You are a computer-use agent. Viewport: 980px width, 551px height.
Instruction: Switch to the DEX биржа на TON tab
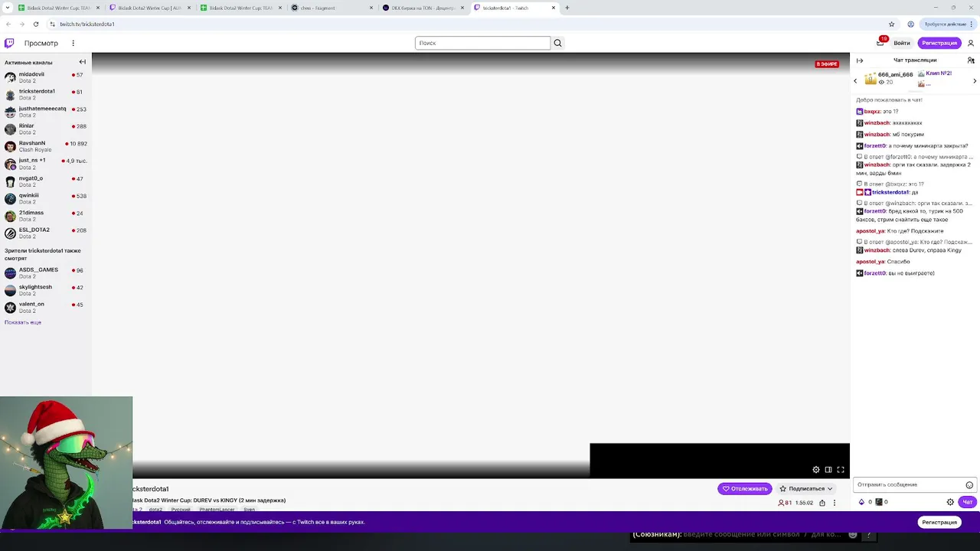(423, 8)
